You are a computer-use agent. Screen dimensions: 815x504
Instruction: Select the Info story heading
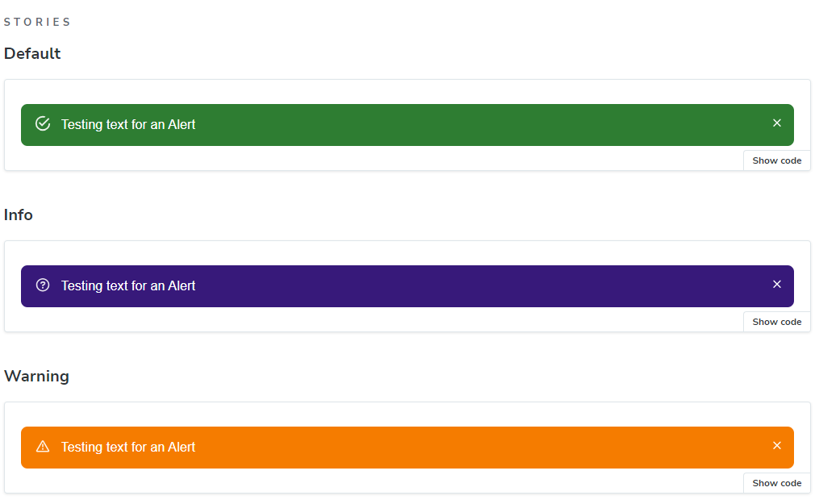point(19,215)
